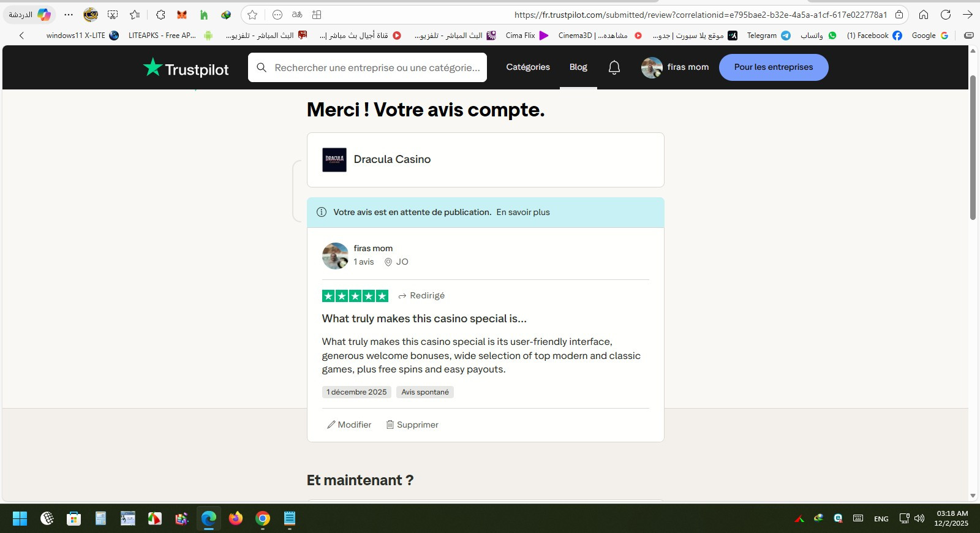Open the review title What truly makes
The width and height of the screenshot is (980, 533).
[424, 319]
